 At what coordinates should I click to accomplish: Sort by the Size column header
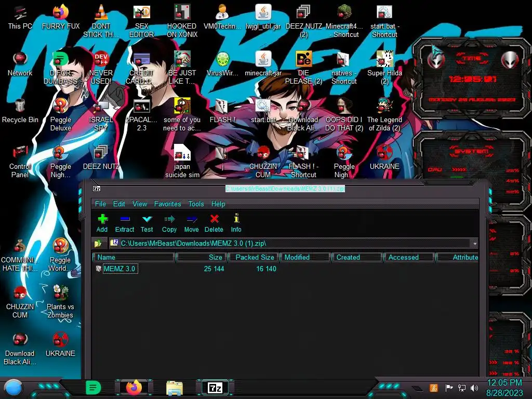coord(201,258)
